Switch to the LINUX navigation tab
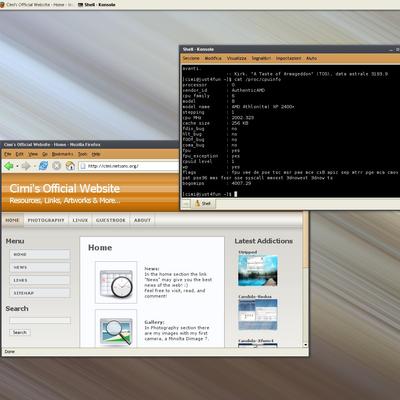Image resolution: width=400 pixels, height=400 pixels. click(x=80, y=220)
